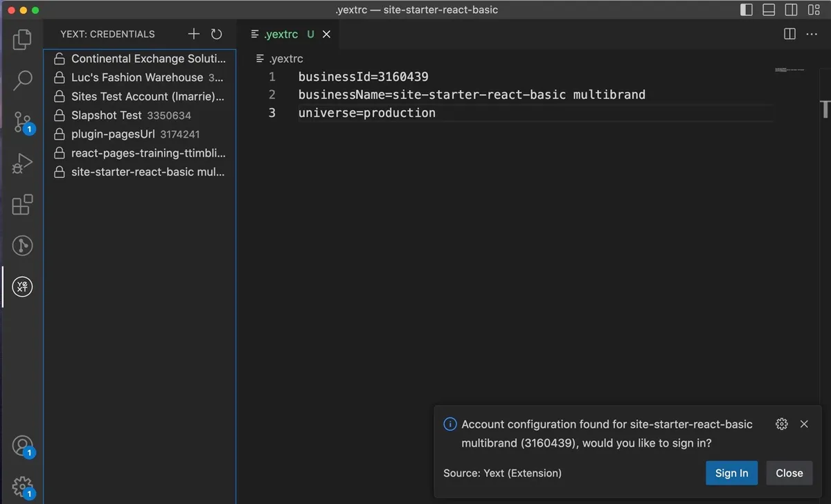Open the Run and Debug view
This screenshot has width=831, height=504.
[x=22, y=163]
